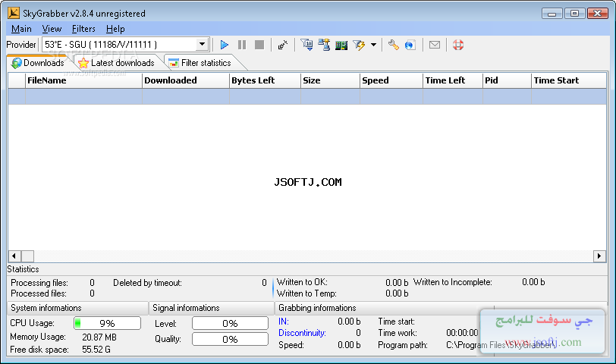The image size is (616, 364).
Task: Switch to the Downloads tab
Action: pyautogui.click(x=38, y=63)
